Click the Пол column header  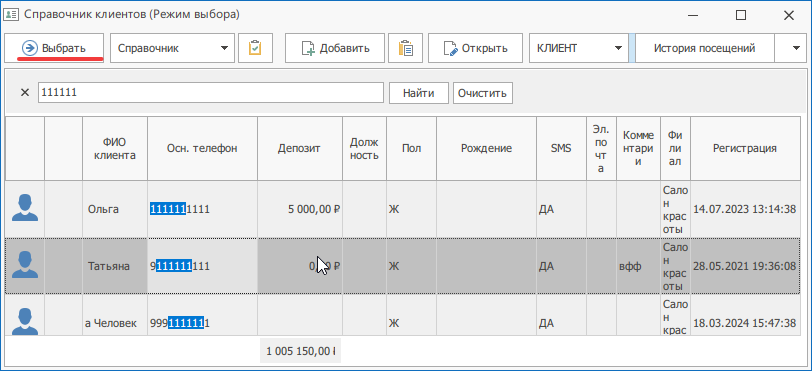coord(411,148)
